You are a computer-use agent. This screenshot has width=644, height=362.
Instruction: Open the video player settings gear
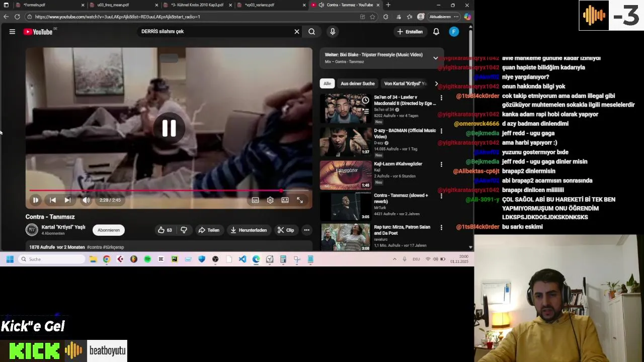270,200
